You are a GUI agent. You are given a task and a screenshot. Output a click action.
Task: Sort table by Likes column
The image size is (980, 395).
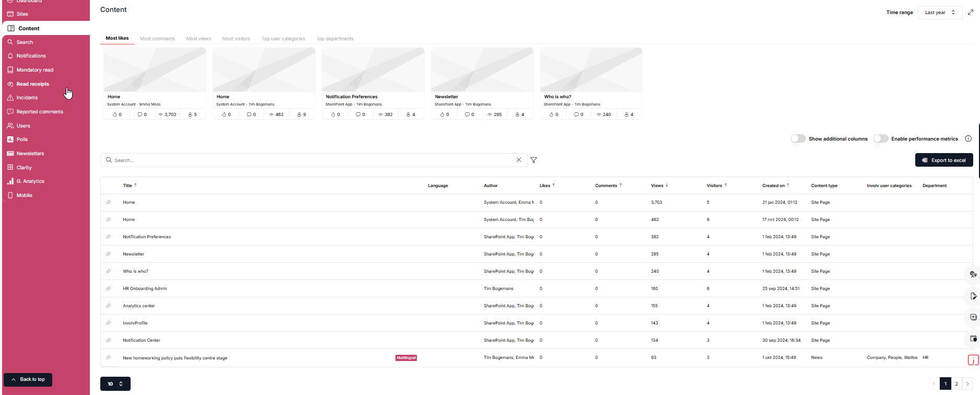tap(547, 185)
